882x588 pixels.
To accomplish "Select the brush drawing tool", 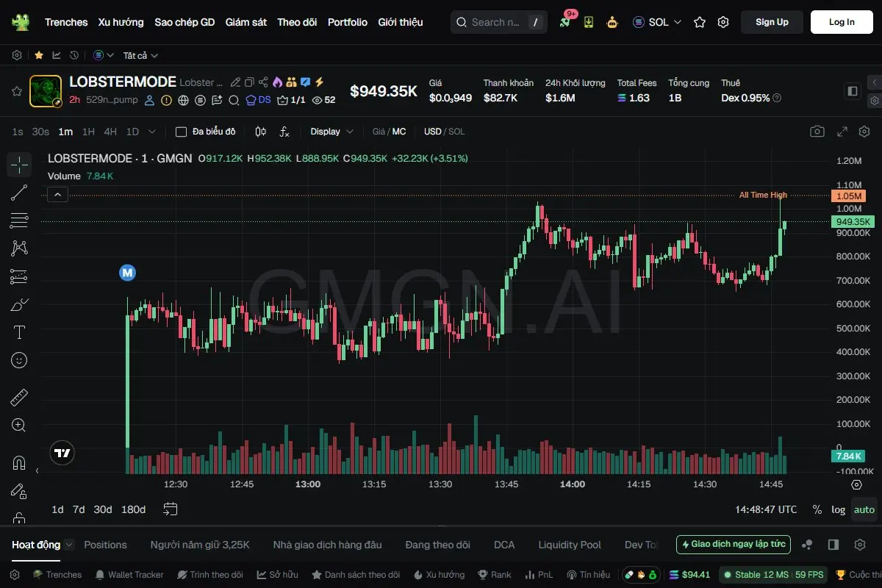I will (19, 304).
